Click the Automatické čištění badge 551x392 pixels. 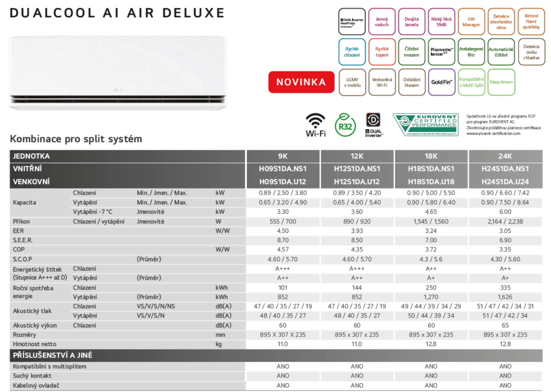[x=501, y=52]
